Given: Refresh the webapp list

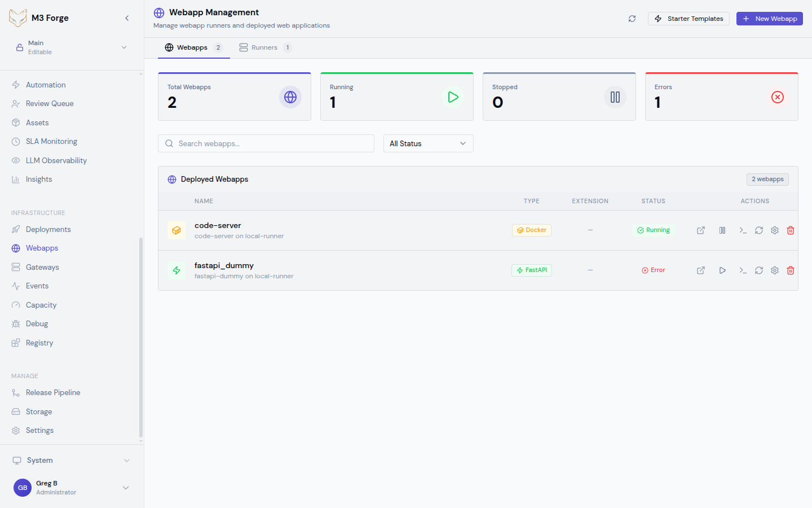Looking at the screenshot, I should click(x=632, y=18).
